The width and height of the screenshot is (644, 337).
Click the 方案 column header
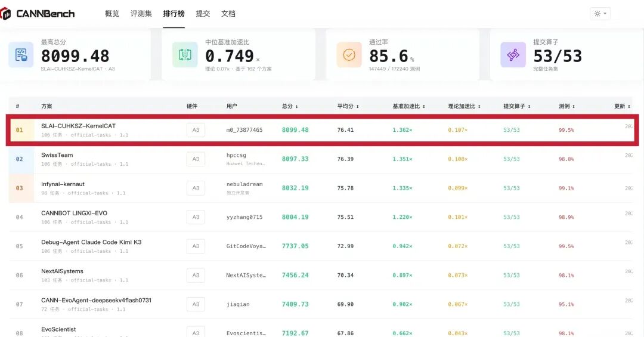click(x=47, y=106)
